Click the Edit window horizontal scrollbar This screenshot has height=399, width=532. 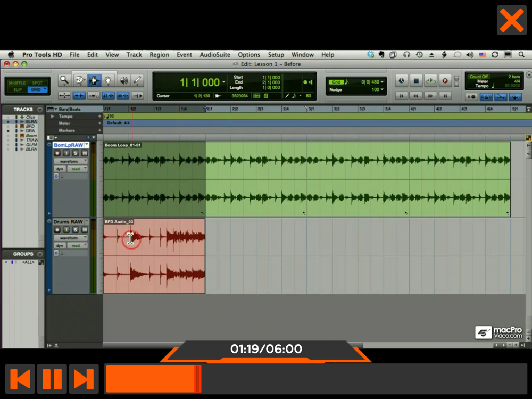tap(233, 345)
